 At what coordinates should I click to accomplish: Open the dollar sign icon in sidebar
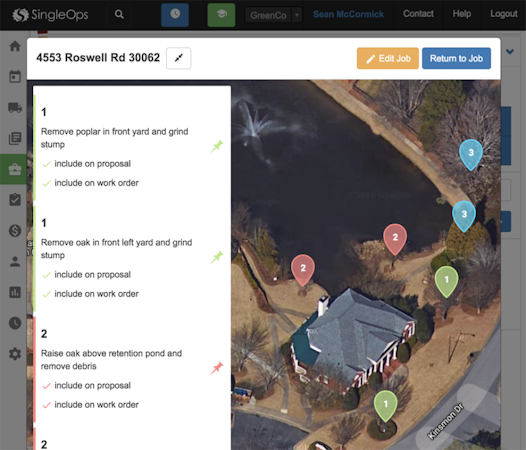[x=15, y=231]
